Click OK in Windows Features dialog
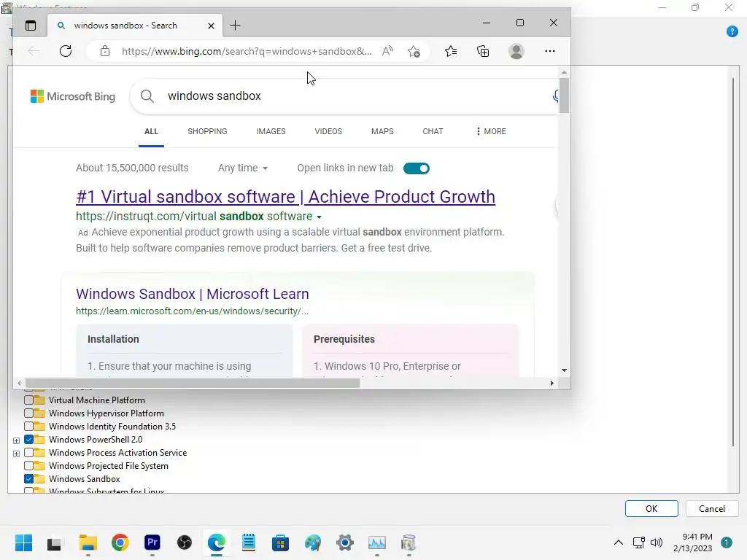747x560 pixels. (651, 508)
